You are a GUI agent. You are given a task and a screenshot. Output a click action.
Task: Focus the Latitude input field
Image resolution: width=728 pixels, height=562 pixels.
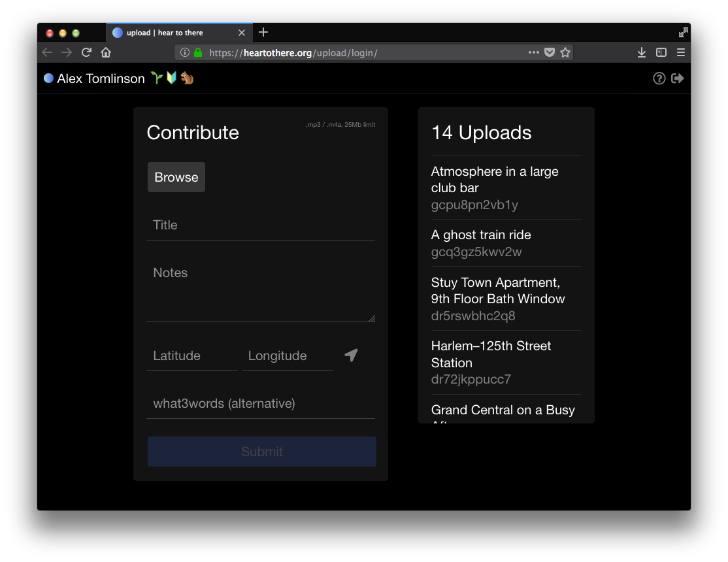(191, 356)
